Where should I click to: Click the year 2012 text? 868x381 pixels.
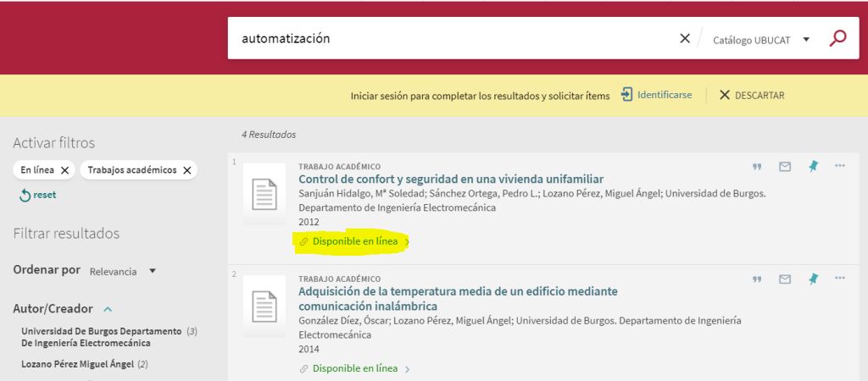point(309,222)
